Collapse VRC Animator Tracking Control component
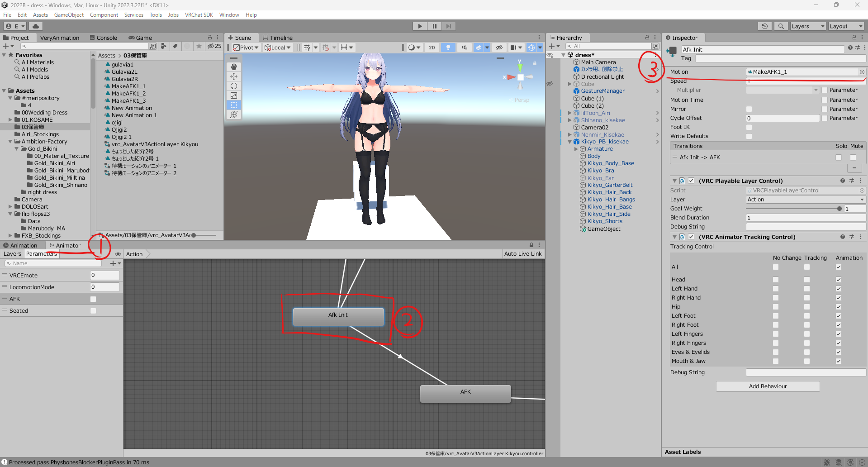This screenshot has width=868, height=467. (x=674, y=237)
